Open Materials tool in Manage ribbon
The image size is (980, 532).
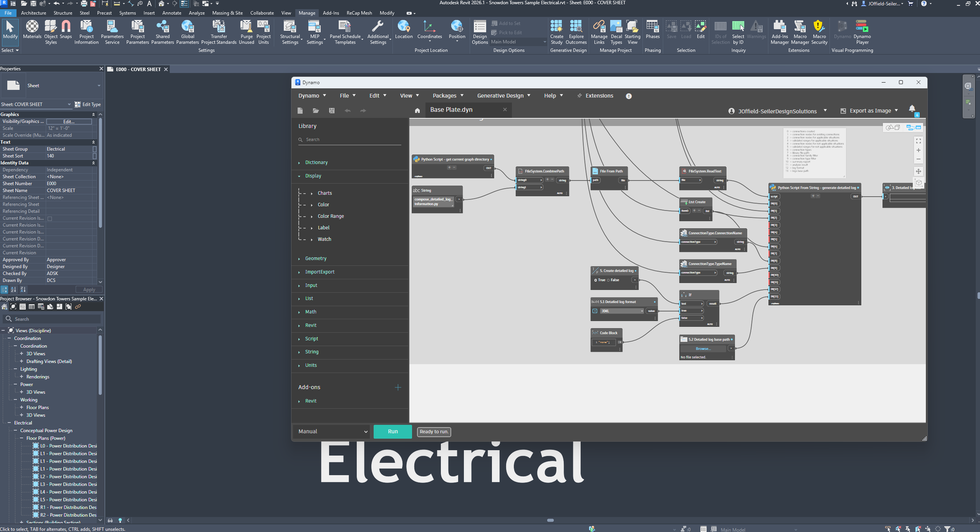click(32, 30)
